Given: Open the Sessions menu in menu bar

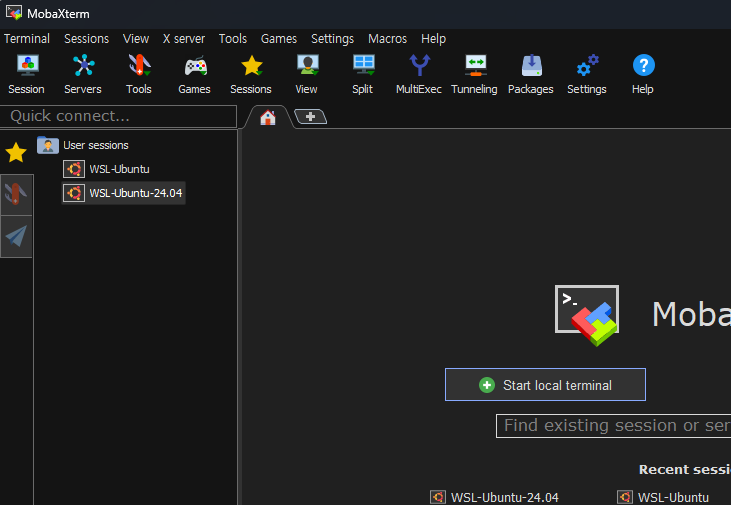Looking at the screenshot, I should pos(86,39).
